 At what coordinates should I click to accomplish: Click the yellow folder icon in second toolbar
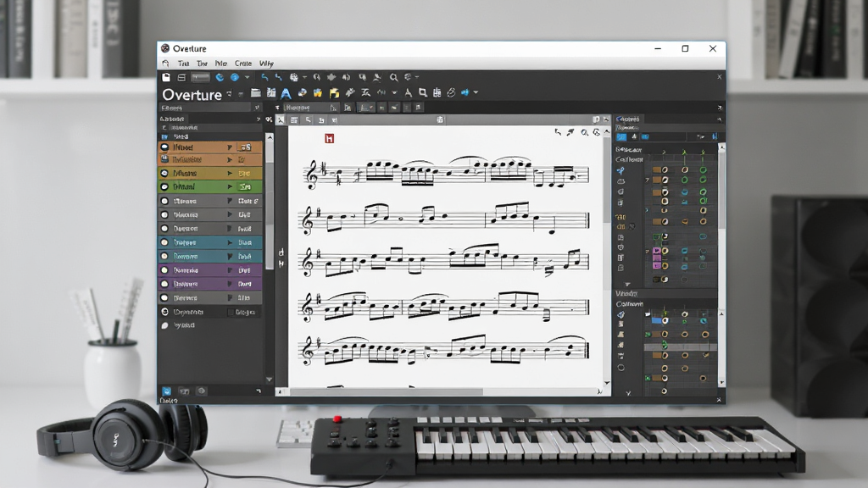click(334, 93)
